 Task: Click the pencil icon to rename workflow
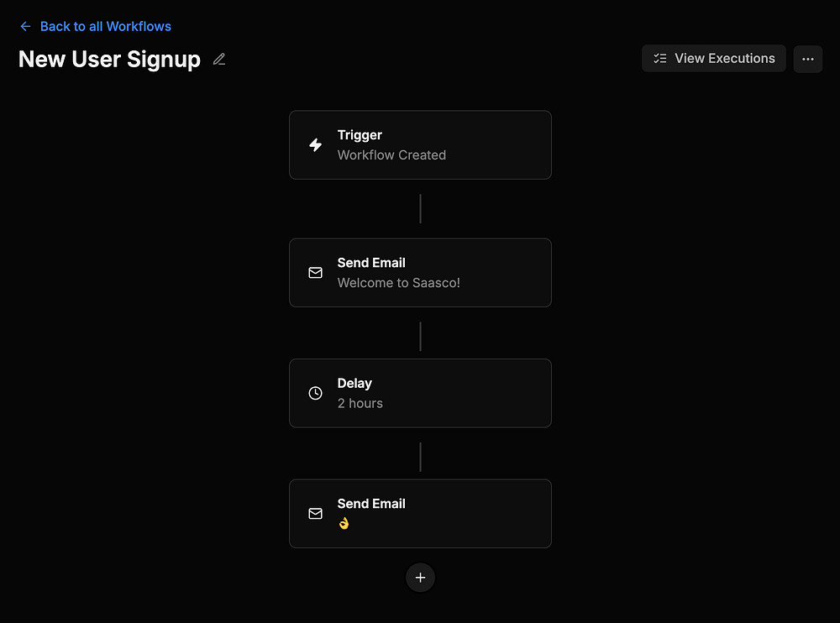click(219, 59)
